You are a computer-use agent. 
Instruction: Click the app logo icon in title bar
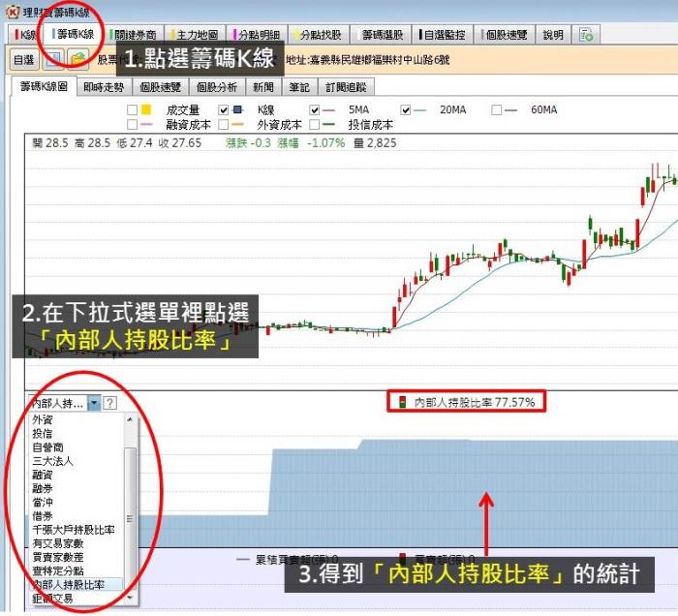click(x=13, y=12)
